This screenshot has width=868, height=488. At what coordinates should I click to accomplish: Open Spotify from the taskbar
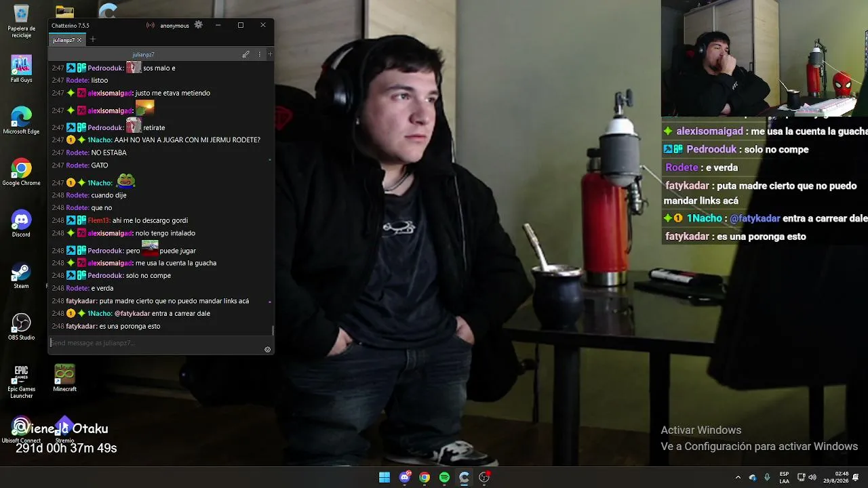(x=444, y=477)
